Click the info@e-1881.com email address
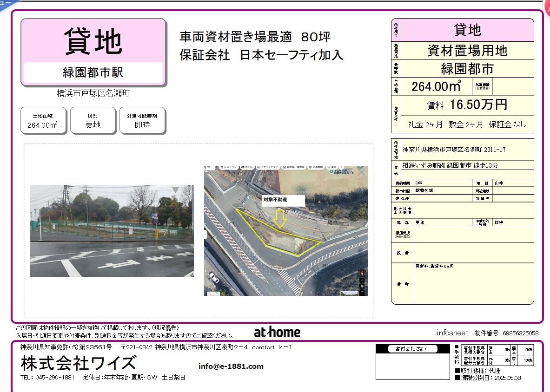This screenshot has height=392, width=550. pyautogui.click(x=231, y=366)
